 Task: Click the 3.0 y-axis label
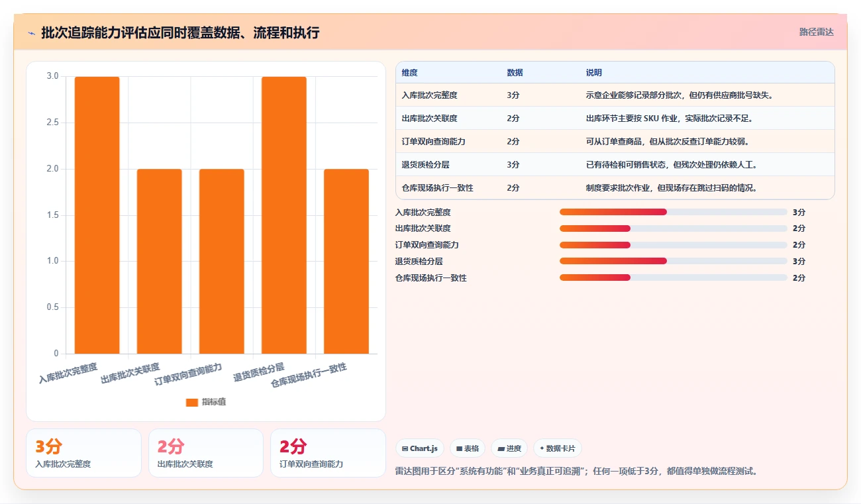point(52,76)
